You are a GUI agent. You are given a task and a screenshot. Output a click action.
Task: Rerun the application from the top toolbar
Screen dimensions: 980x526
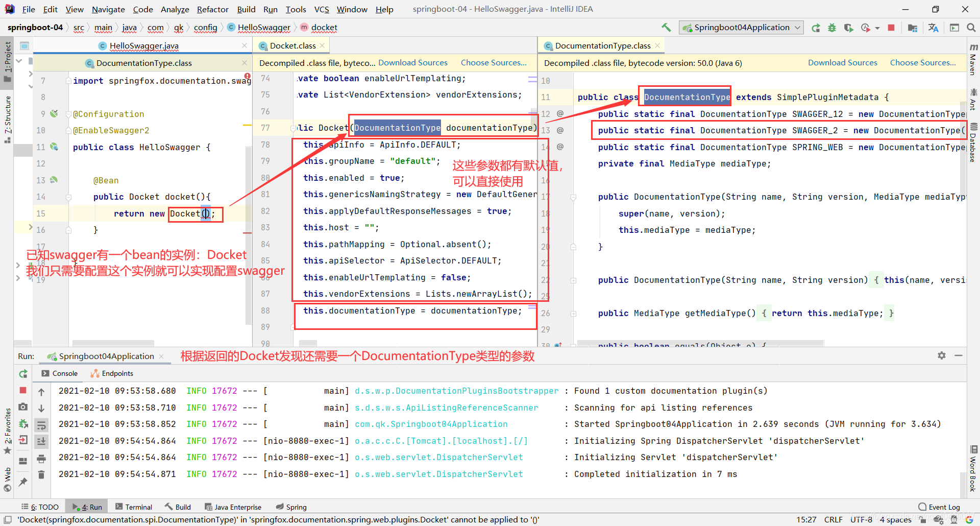tap(816, 28)
